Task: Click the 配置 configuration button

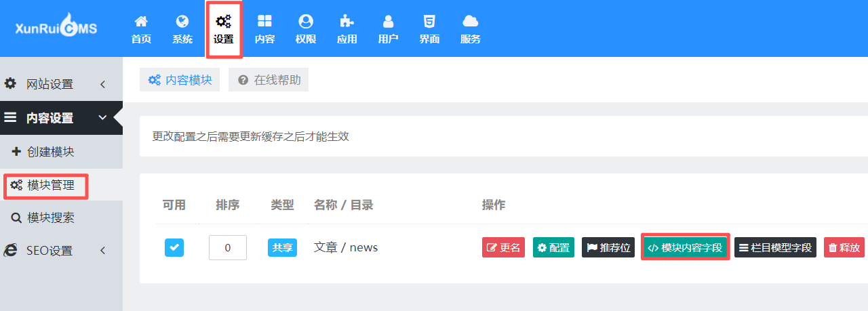Action: (x=553, y=247)
